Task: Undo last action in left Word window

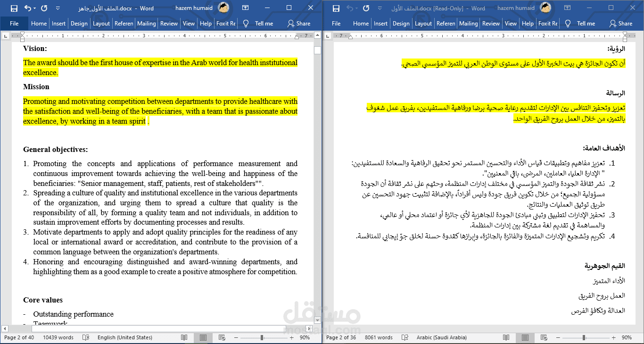Action: click(x=28, y=8)
